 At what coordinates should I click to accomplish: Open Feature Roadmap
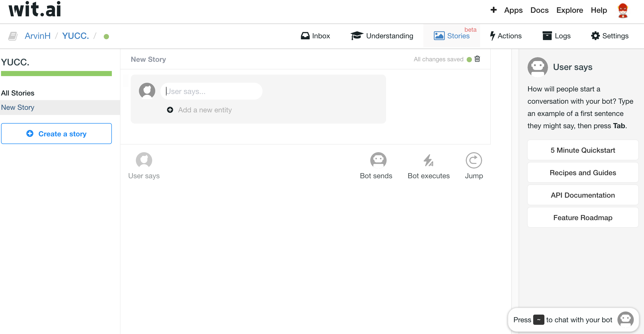point(583,218)
